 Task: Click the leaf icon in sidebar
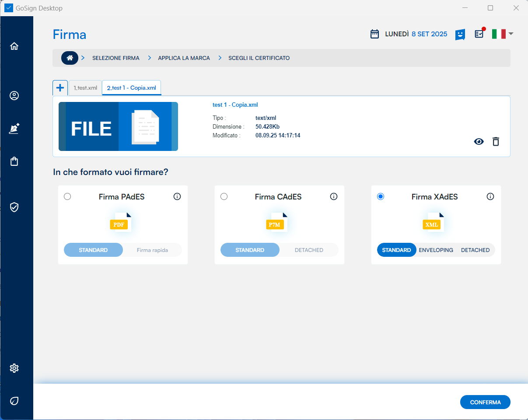click(14, 401)
